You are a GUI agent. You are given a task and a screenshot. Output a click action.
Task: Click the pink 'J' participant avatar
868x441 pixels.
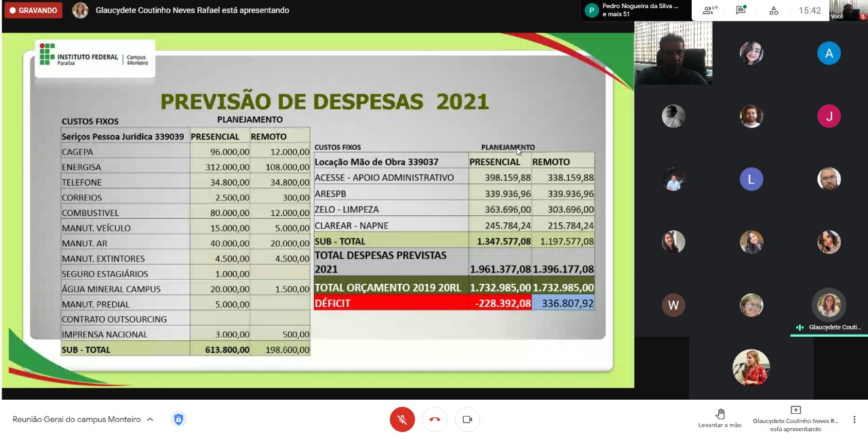[x=829, y=117]
